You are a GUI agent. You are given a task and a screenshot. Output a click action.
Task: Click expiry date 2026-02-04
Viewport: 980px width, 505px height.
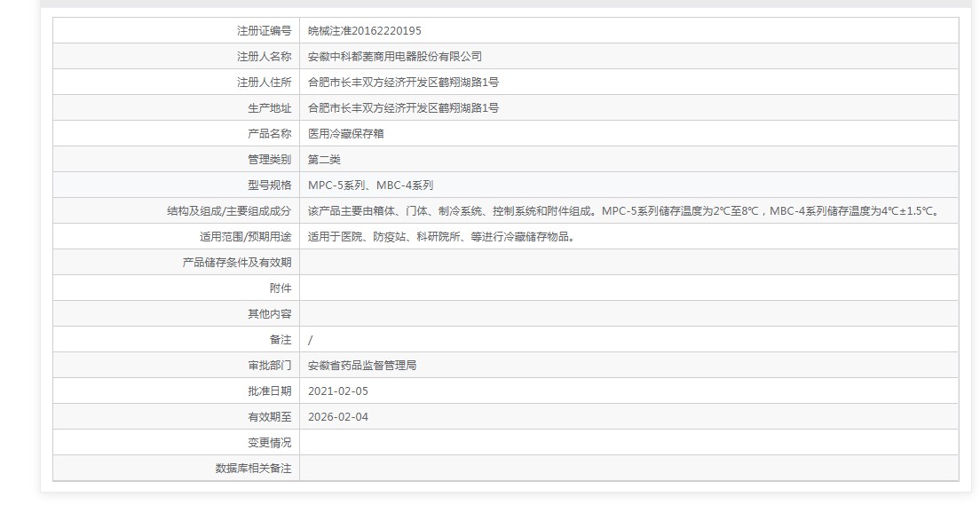[x=338, y=417]
